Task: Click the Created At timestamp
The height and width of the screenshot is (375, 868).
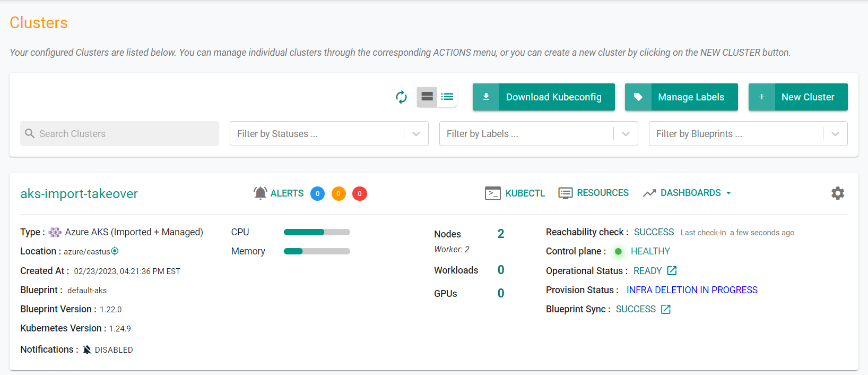Action: 127,271
